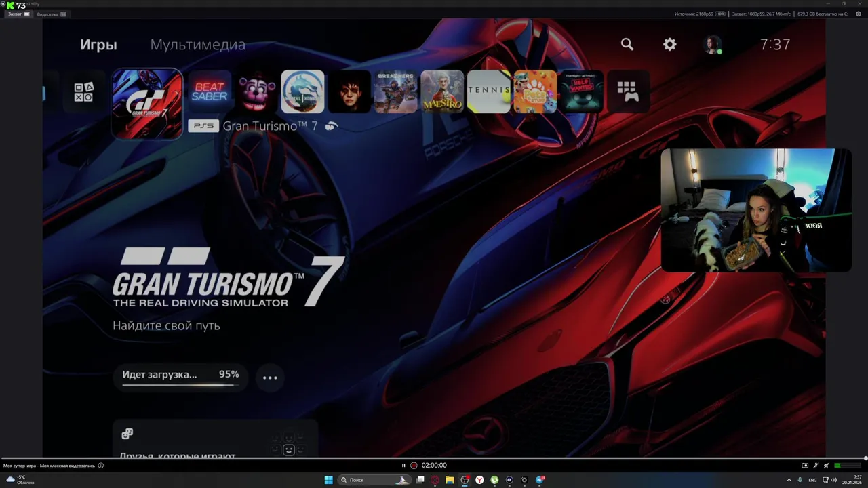Click the 679.3 GB free space status
Image resolution: width=868 pixels, height=488 pixels.
pos(823,14)
